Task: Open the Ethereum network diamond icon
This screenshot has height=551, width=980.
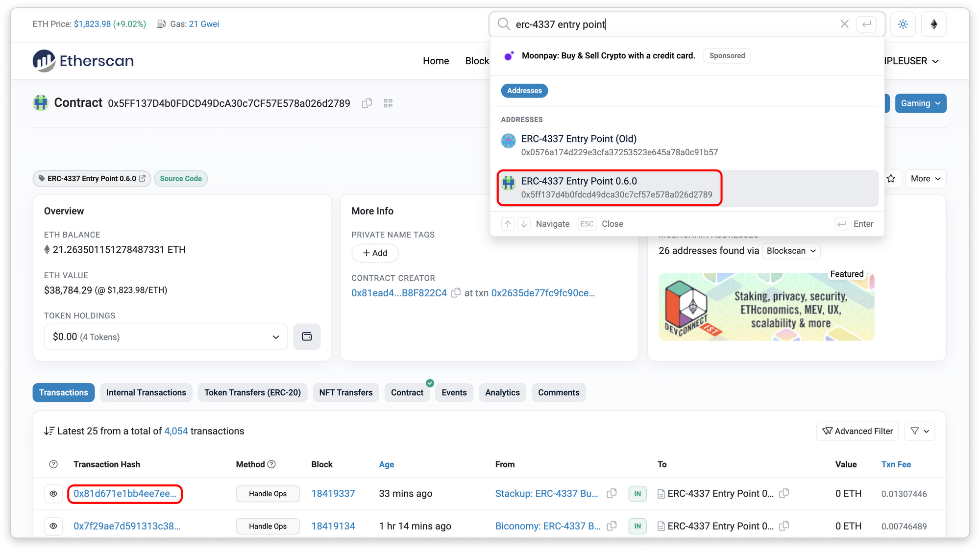Action: point(934,24)
